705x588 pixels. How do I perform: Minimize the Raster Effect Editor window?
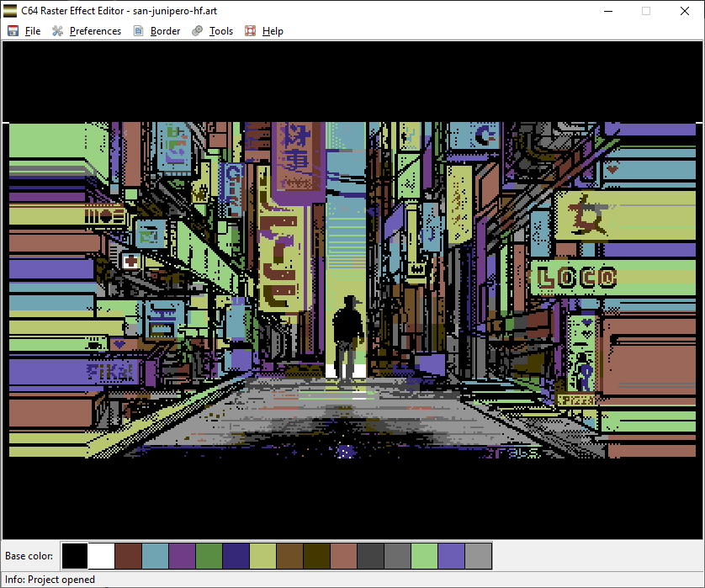tap(608, 11)
